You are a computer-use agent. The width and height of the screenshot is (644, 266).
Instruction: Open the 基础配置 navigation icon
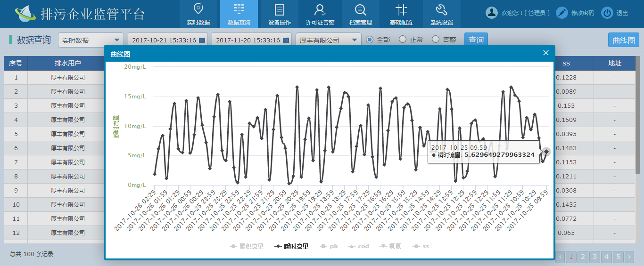[x=401, y=10]
